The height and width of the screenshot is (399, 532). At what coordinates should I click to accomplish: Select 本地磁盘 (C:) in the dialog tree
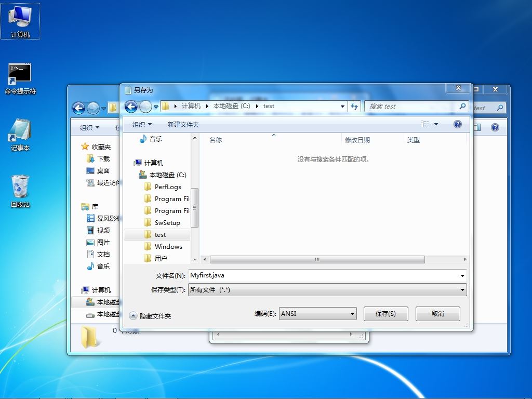tap(163, 175)
